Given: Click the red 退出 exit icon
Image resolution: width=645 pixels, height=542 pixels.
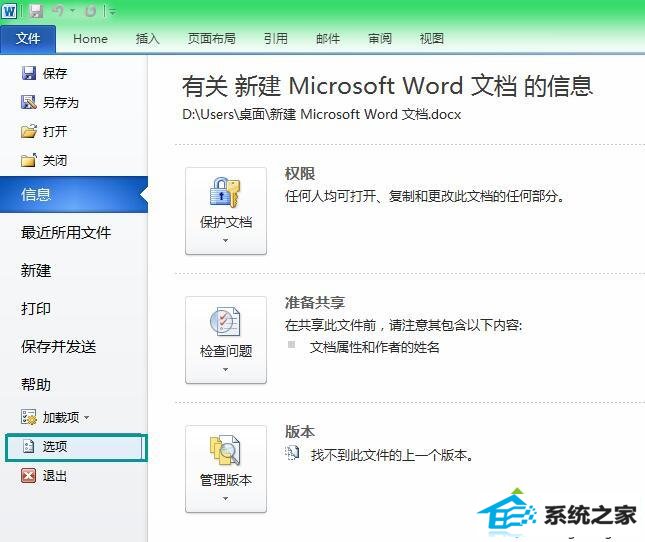Looking at the screenshot, I should [x=28, y=476].
